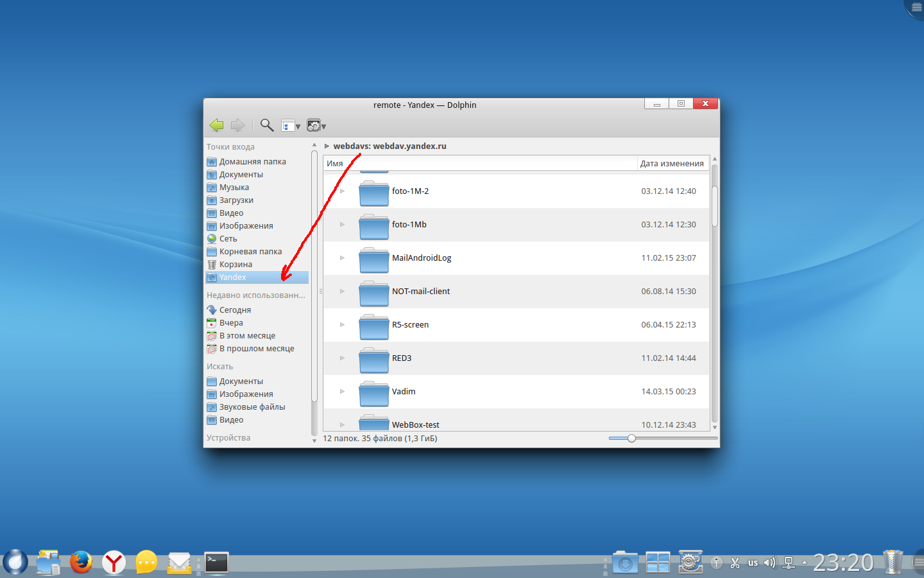924x578 pixels.
Task: Launch Firefox from the taskbar
Action: click(81, 562)
